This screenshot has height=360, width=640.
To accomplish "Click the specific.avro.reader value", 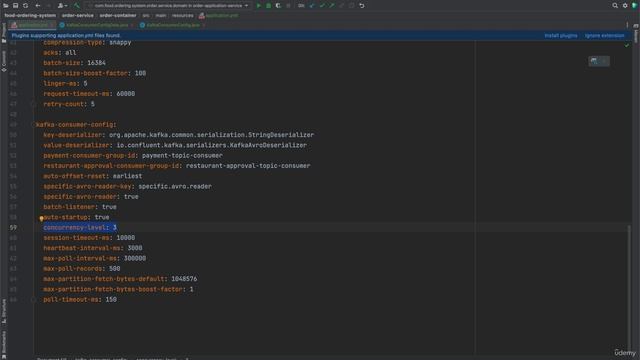I will point(175,186).
